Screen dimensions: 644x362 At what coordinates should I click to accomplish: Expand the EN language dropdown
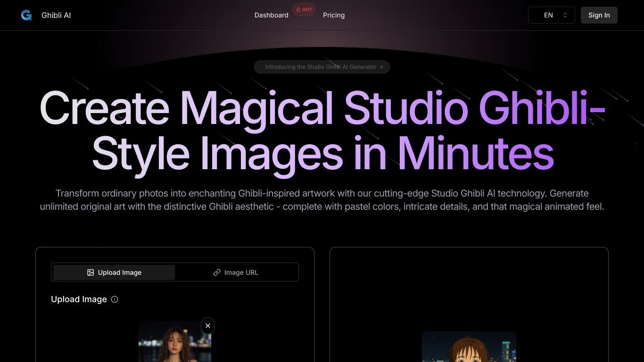[x=552, y=15]
